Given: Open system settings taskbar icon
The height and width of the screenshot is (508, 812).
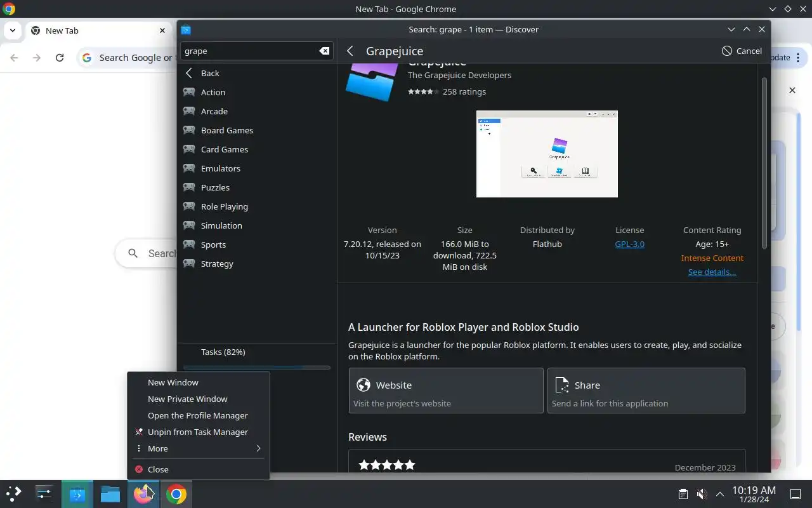Looking at the screenshot, I should point(44,493).
